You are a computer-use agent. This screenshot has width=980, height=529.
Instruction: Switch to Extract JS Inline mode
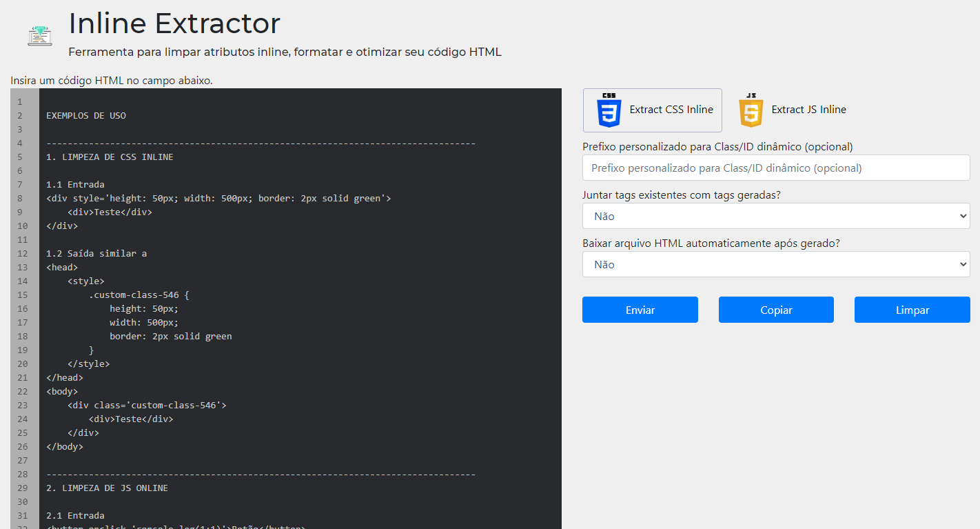click(x=792, y=110)
